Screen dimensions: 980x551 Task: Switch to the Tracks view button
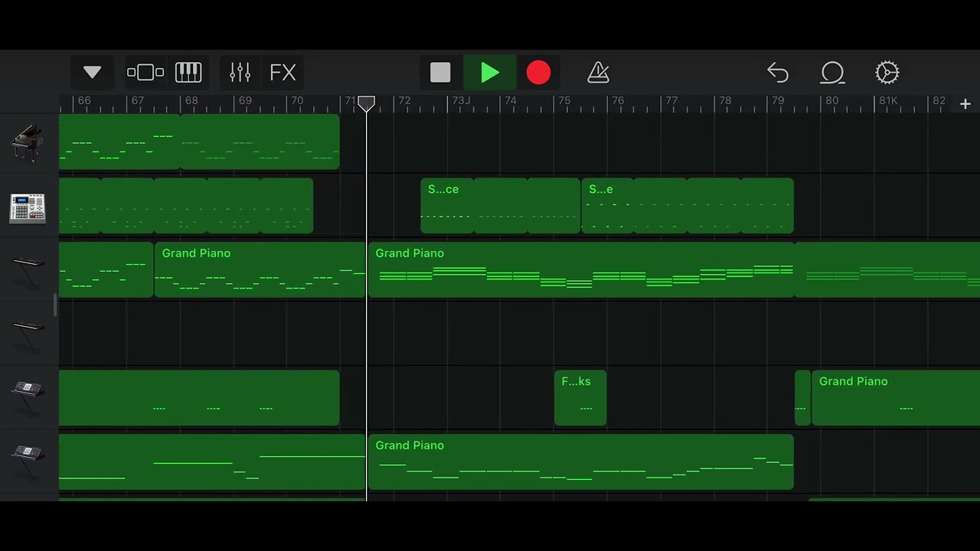pyautogui.click(x=145, y=73)
